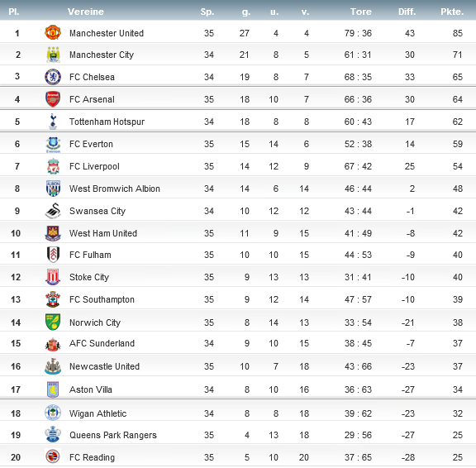Click the Manchester United club crest
476x468 pixels.
pos(53,33)
